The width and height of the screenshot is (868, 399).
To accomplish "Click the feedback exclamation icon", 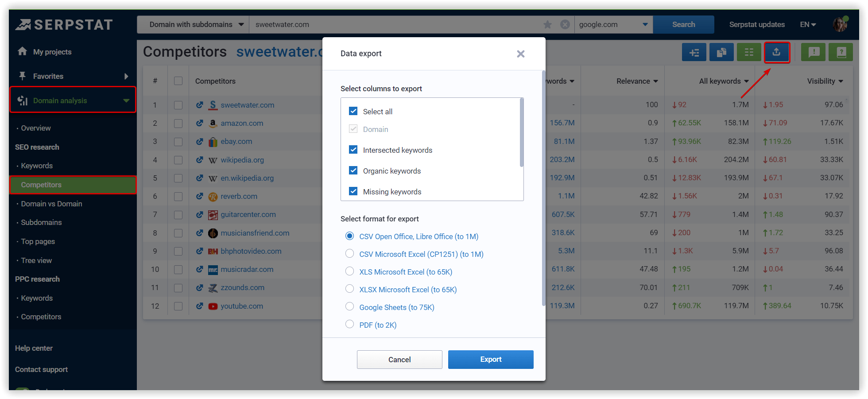I will coord(814,52).
